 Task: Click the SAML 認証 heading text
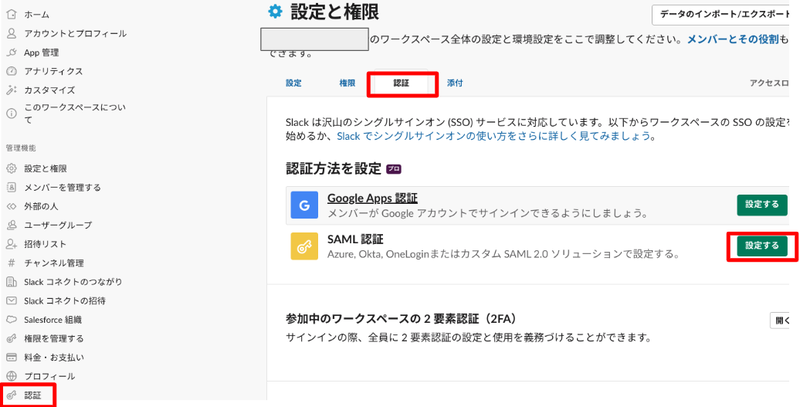coord(355,239)
